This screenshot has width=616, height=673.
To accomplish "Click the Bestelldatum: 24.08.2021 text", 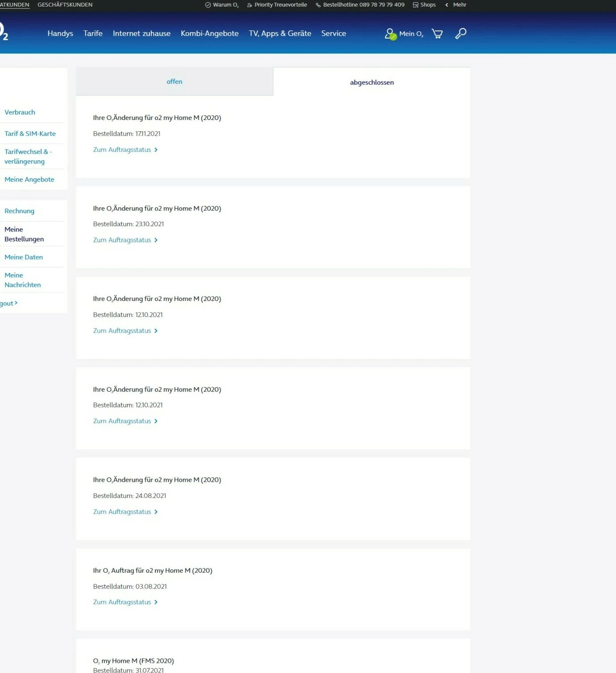I will [x=129, y=496].
